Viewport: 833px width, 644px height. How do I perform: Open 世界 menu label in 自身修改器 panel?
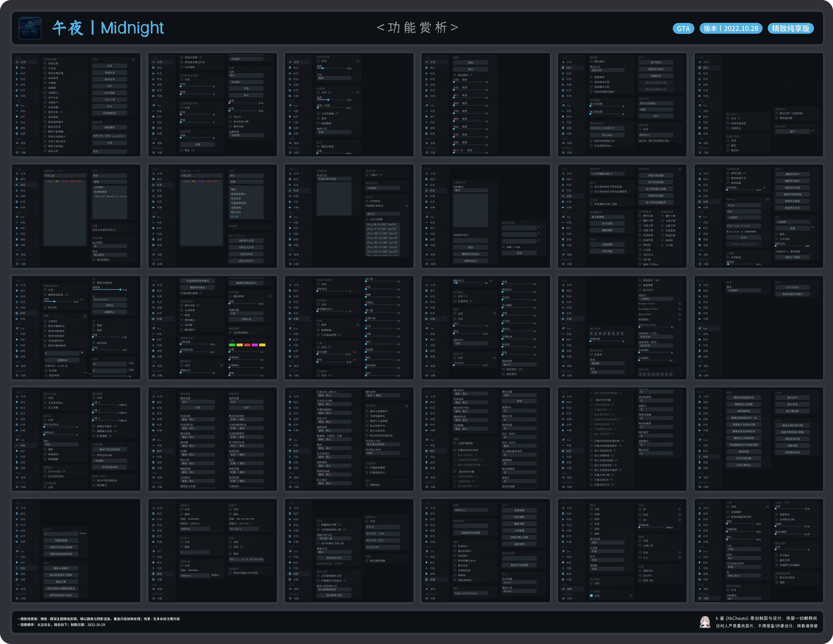[23, 90]
